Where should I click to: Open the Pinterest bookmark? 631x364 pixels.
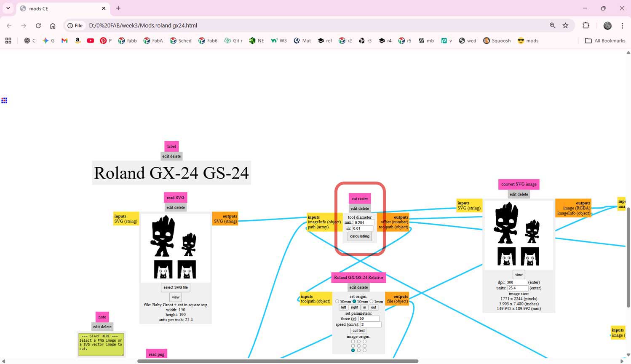(x=106, y=41)
